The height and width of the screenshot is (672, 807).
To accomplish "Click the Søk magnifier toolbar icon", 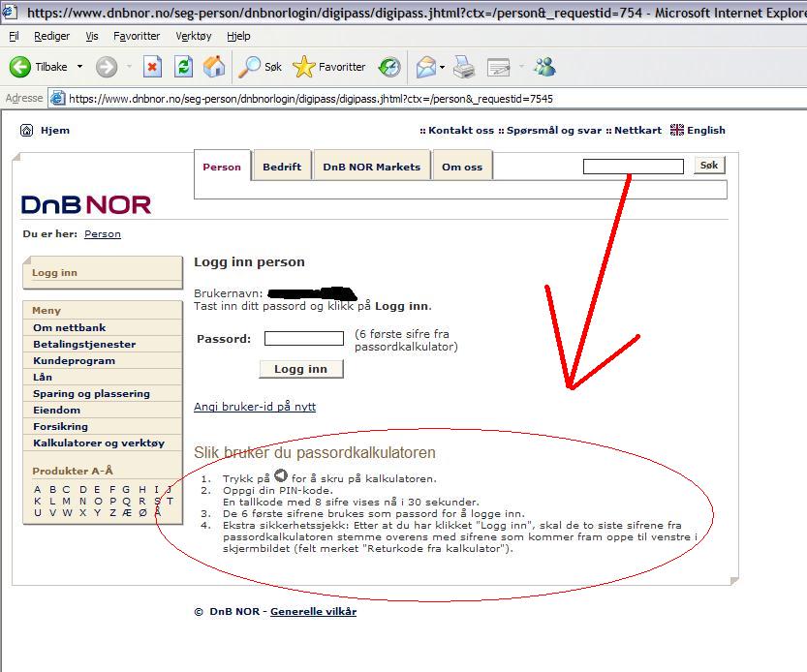I will (250, 67).
